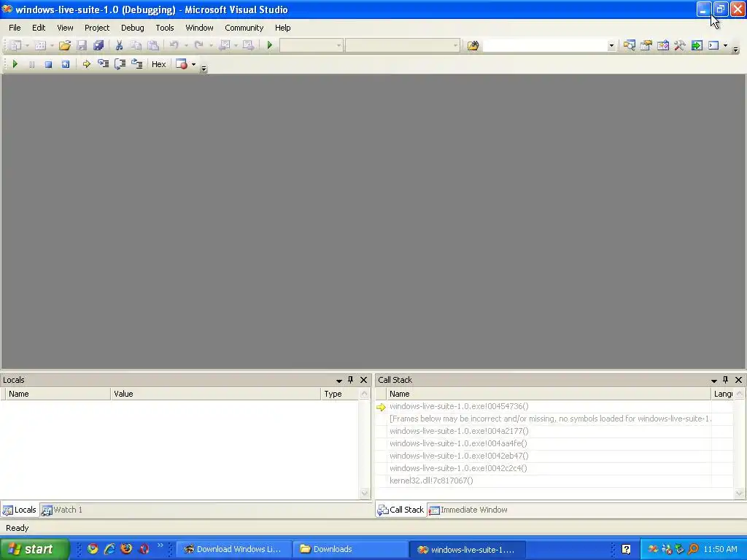Toggle Hex display mode

(x=158, y=64)
